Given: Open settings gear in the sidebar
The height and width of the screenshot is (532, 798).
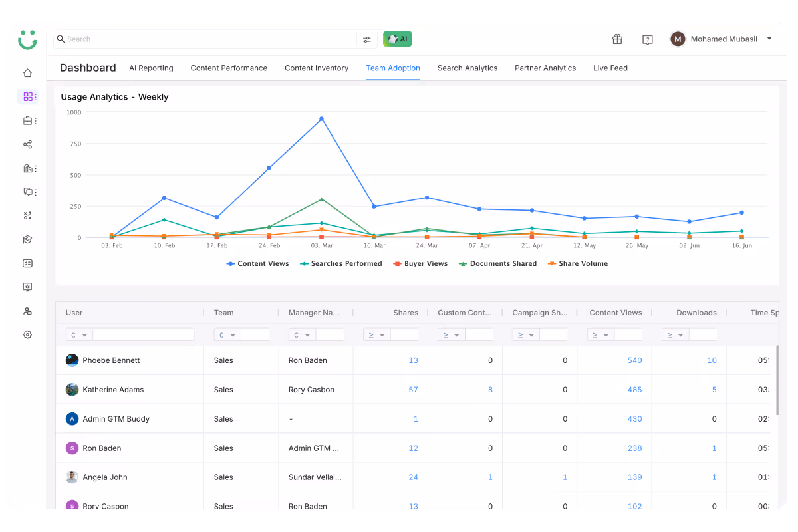Looking at the screenshot, I should pos(27,334).
